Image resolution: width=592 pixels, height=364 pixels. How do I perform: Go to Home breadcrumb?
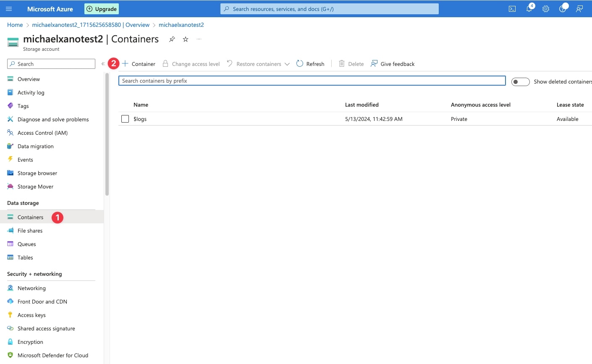[x=15, y=25]
